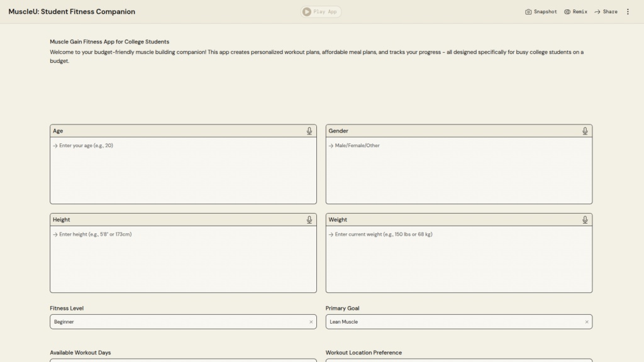Open the Available Workout Days field

coord(183,359)
